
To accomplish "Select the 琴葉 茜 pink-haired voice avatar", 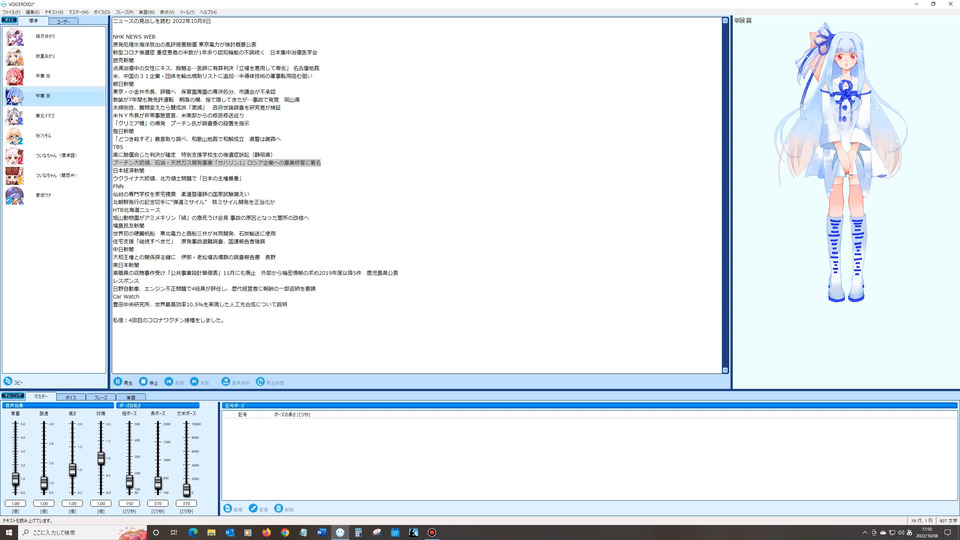I will (x=15, y=76).
